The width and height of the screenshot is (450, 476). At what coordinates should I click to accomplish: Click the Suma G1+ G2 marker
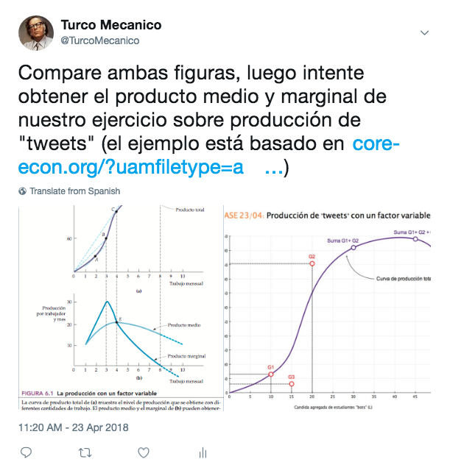click(x=354, y=247)
